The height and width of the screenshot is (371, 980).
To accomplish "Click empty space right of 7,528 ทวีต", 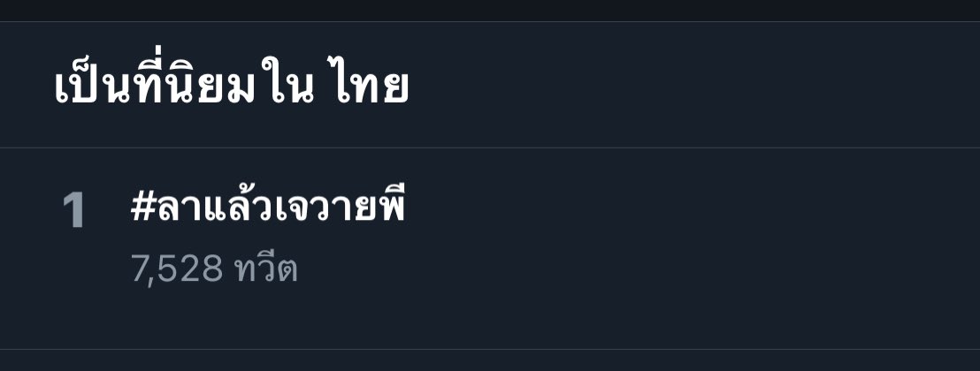I will pos(625,269).
